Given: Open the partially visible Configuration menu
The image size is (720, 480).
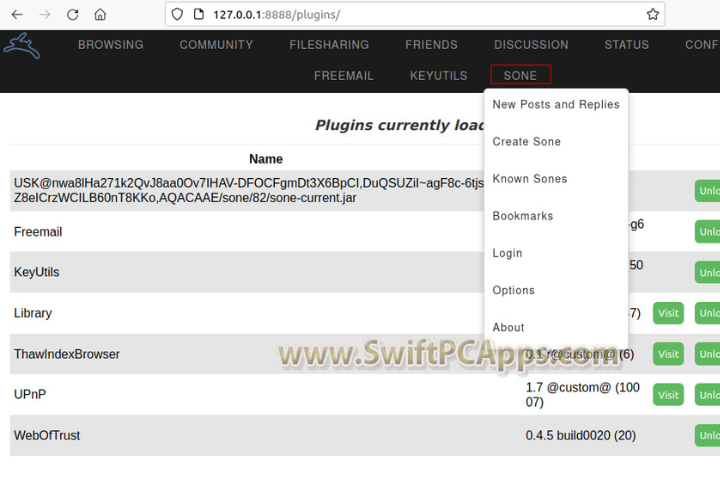Looking at the screenshot, I should pyautogui.click(x=702, y=45).
